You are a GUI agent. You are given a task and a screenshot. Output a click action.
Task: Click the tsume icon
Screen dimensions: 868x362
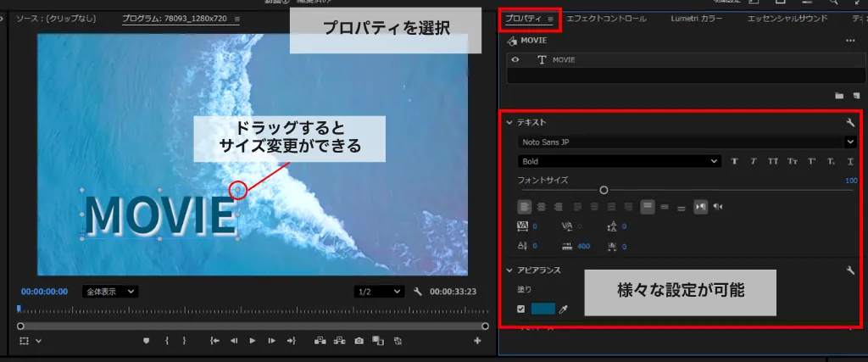click(x=612, y=247)
